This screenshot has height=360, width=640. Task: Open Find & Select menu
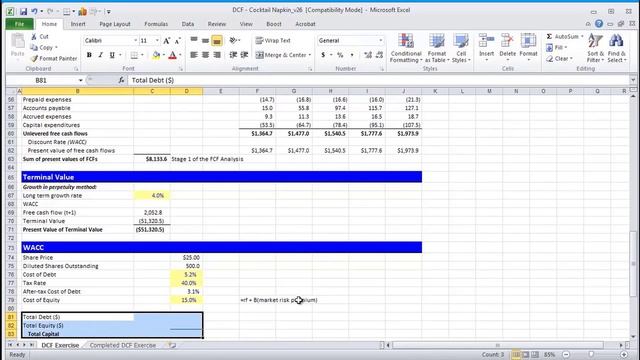pyautogui.click(x=616, y=48)
